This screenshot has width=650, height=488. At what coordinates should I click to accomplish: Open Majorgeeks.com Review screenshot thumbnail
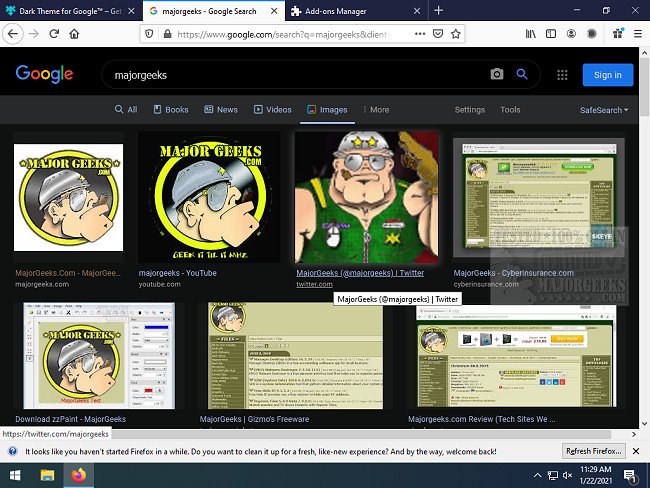[516, 357]
